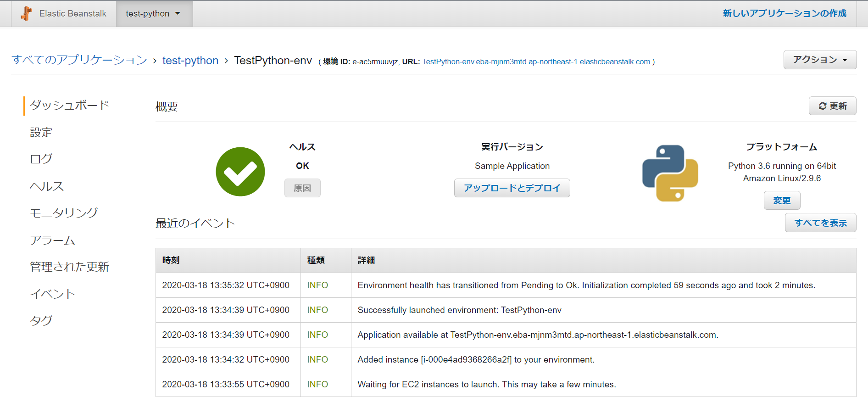Click the 環境 ID e-ac5rmuuvjz text

[x=361, y=61]
